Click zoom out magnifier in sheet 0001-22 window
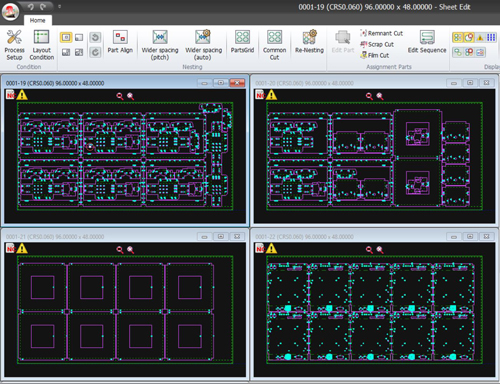This screenshot has height=384, width=500. coord(369,250)
